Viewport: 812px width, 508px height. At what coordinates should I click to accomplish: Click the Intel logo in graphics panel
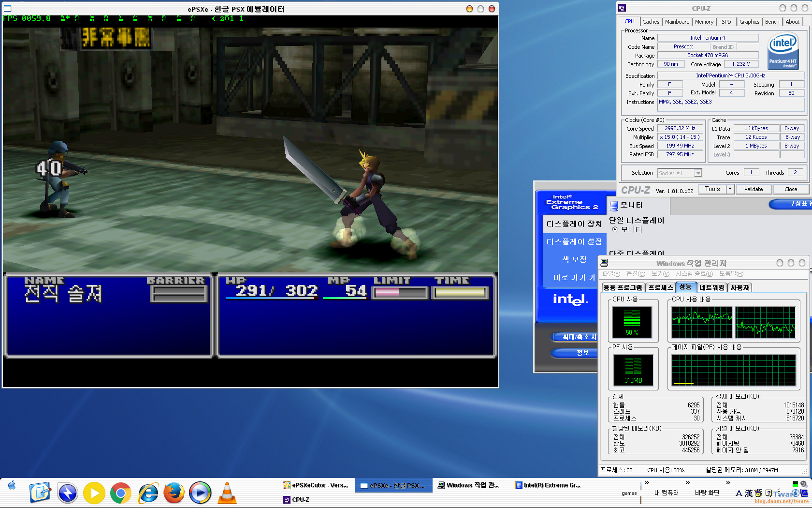tap(571, 299)
